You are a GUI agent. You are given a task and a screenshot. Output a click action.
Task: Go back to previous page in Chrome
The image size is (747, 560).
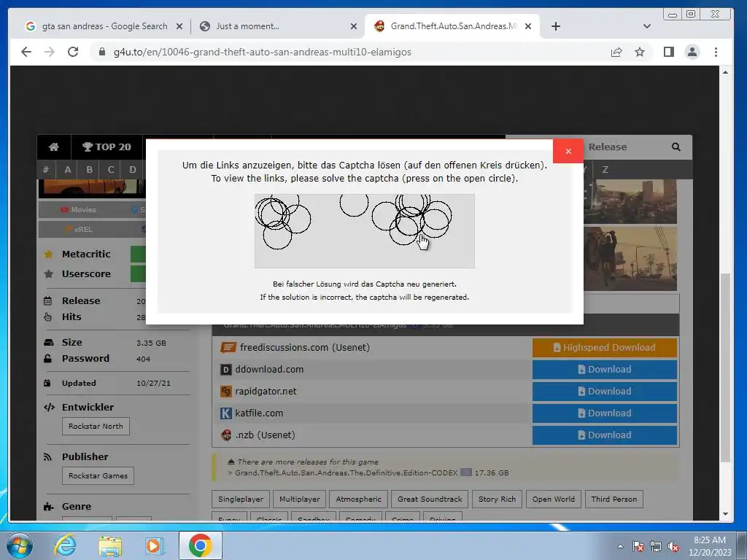pos(26,52)
